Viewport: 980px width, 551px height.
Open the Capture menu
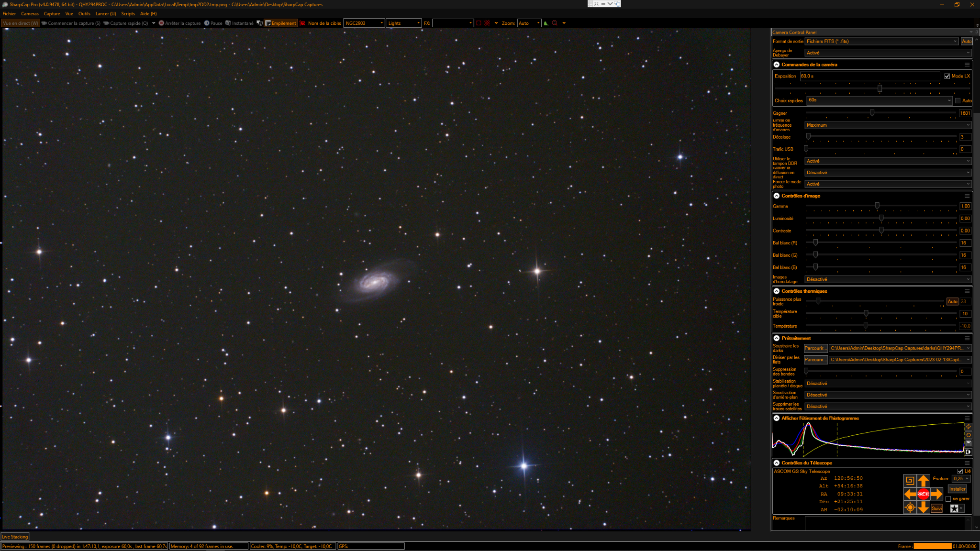(x=52, y=14)
